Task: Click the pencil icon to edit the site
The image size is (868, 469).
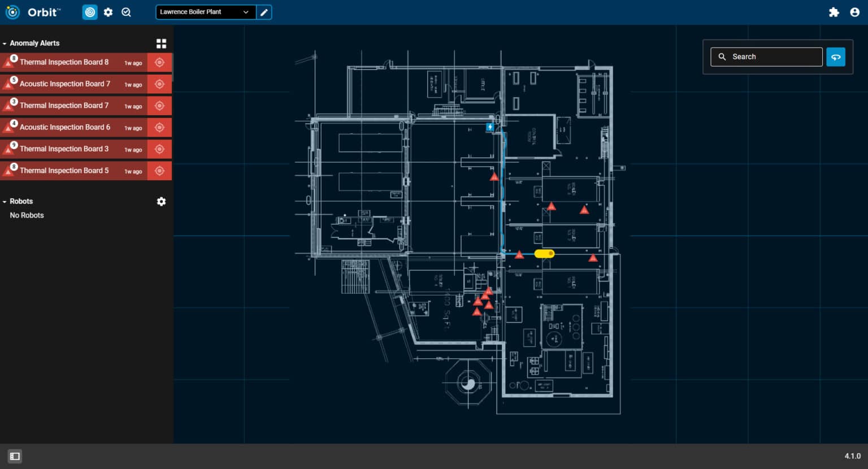Action: [x=264, y=12]
